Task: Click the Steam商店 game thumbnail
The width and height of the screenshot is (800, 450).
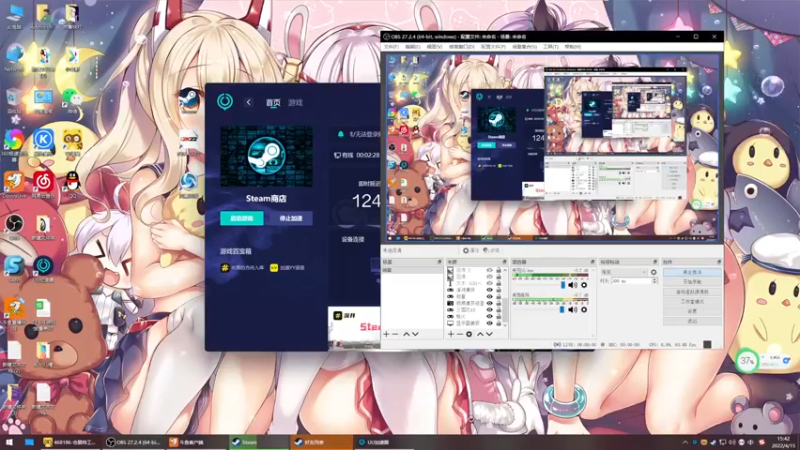Action: (266, 156)
